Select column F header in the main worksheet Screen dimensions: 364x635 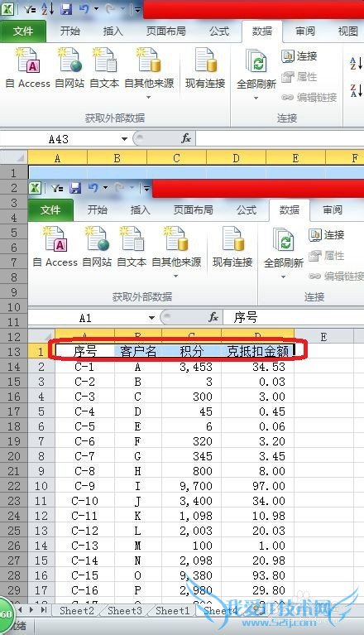click(345, 157)
